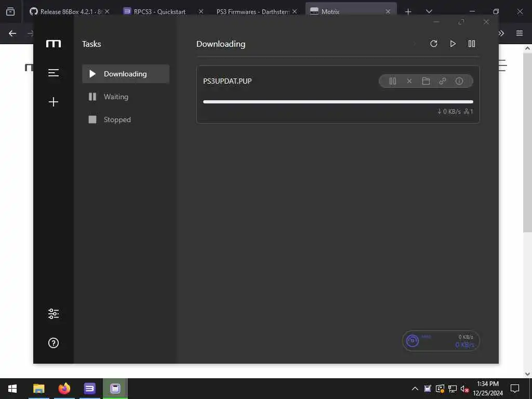Refresh the downloading task list
This screenshot has height=399, width=532.
point(434,44)
